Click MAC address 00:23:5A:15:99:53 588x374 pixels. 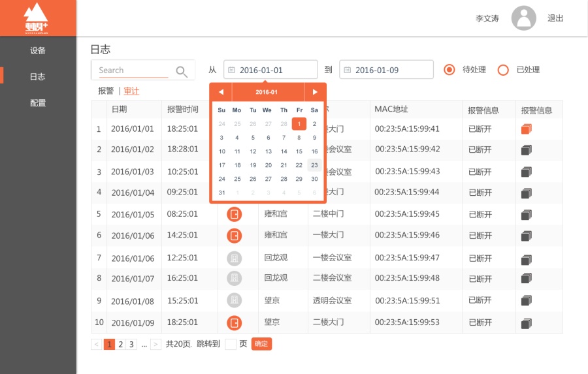(x=407, y=322)
